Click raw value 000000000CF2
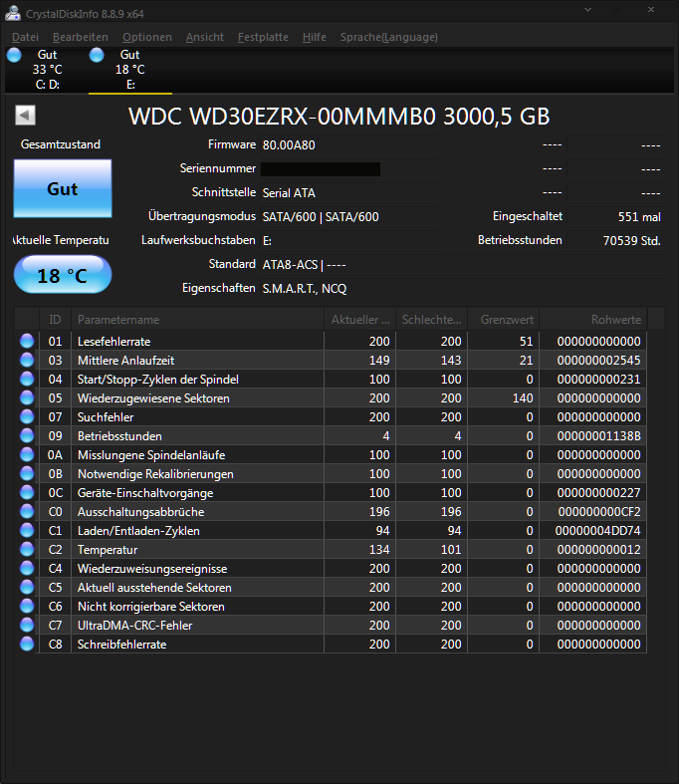679x784 pixels. pyautogui.click(x=599, y=511)
